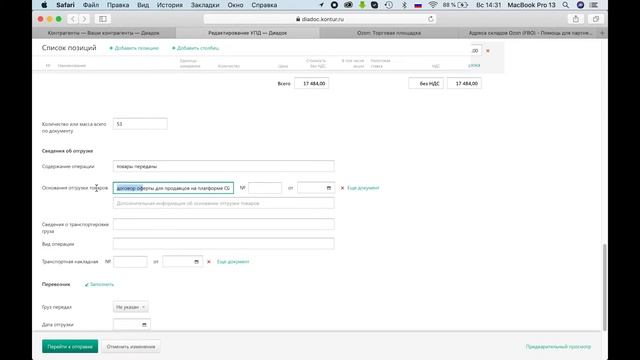Click Еще документ next to Основание отгрузки
This screenshot has width=640, height=360.
click(x=363, y=188)
